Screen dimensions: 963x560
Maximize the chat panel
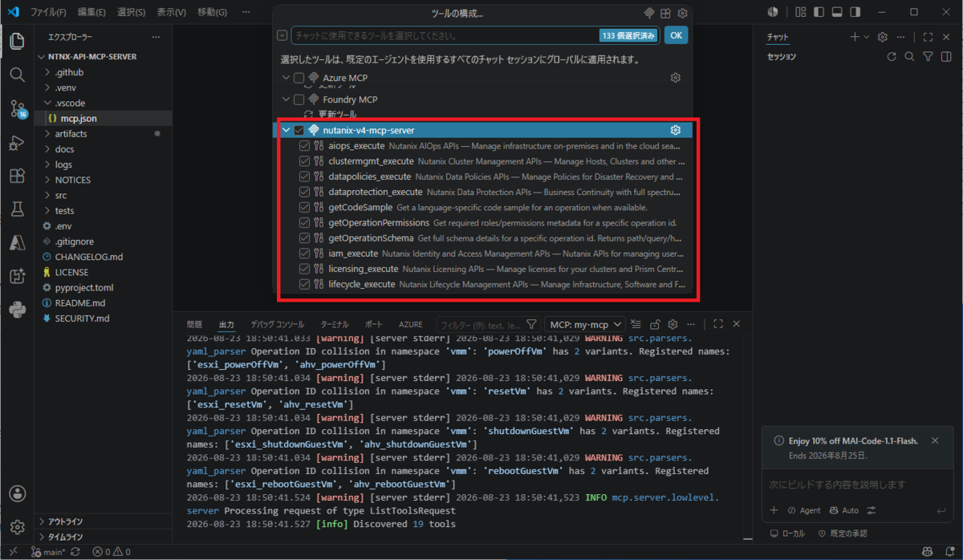coord(928,37)
